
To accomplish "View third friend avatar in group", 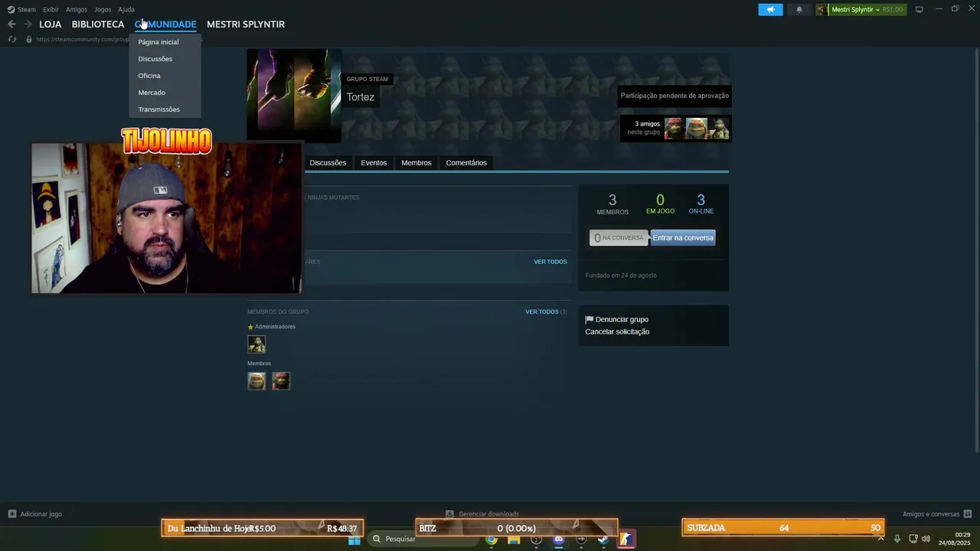I will click(717, 129).
